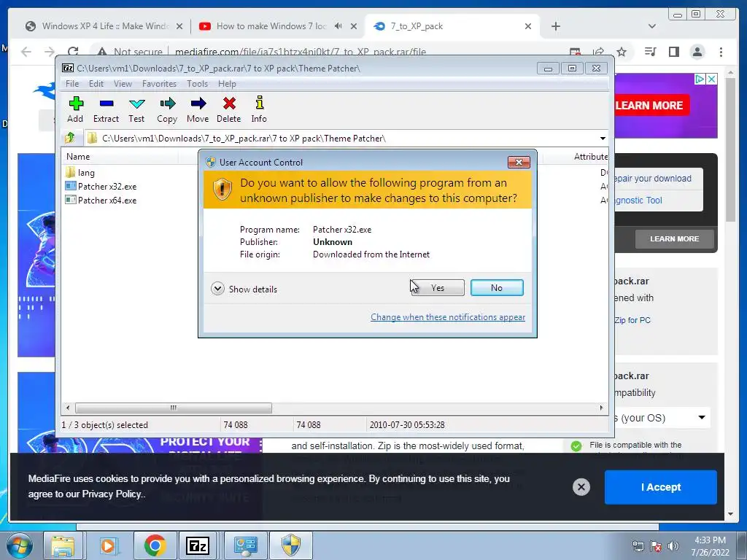The width and height of the screenshot is (747, 560).
Task: Click the Move toolbar icon in 7-Zip
Action: coord(198,109)
